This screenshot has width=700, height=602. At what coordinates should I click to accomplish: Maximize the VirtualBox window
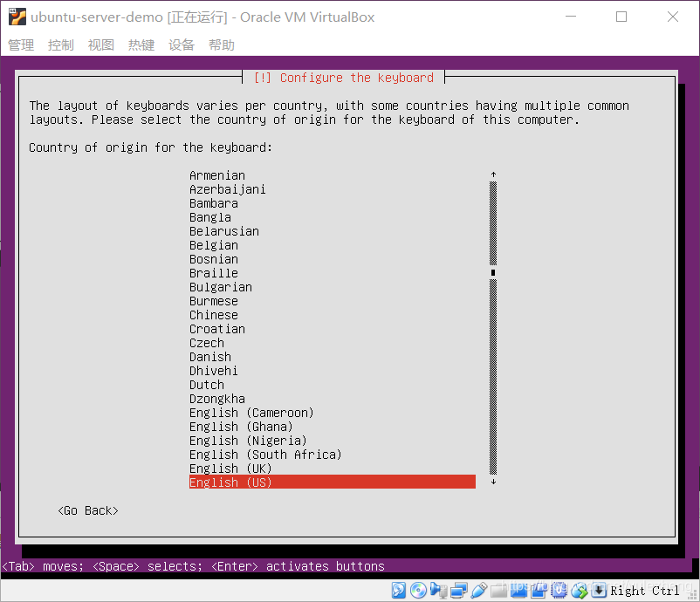pos(621,17)
